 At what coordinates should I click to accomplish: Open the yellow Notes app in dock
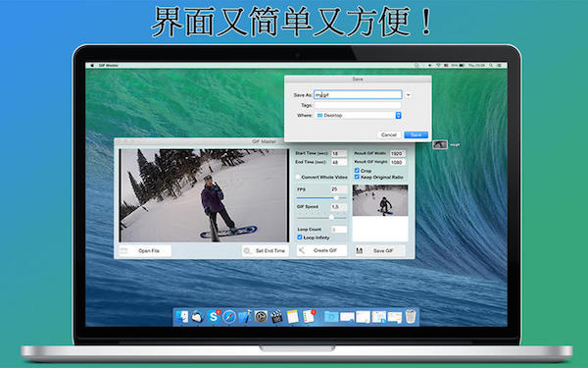(x=292, y=317)
